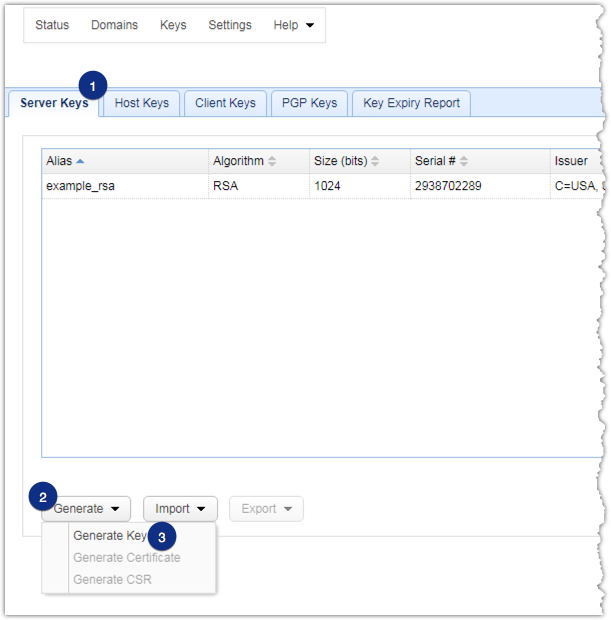The image size is (611, 620).
Task: Switch to the Client Keys tab
Action: pyautogui.click(x=225, y=103)
